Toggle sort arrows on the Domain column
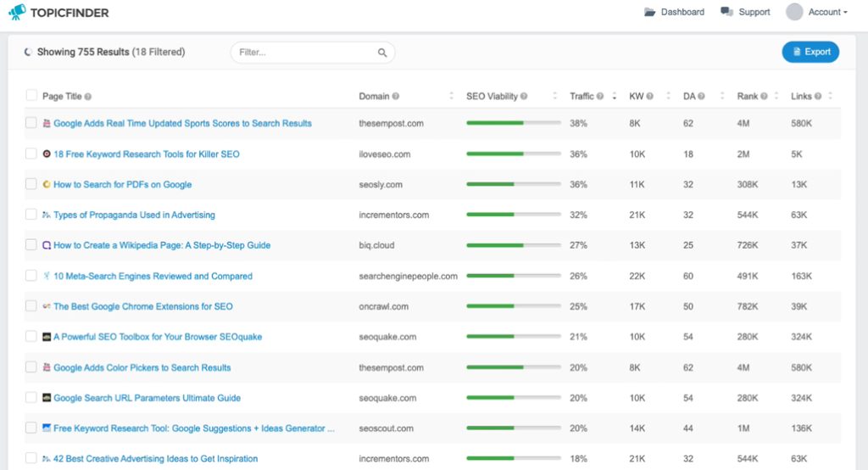868x470 pixels. 451,97
